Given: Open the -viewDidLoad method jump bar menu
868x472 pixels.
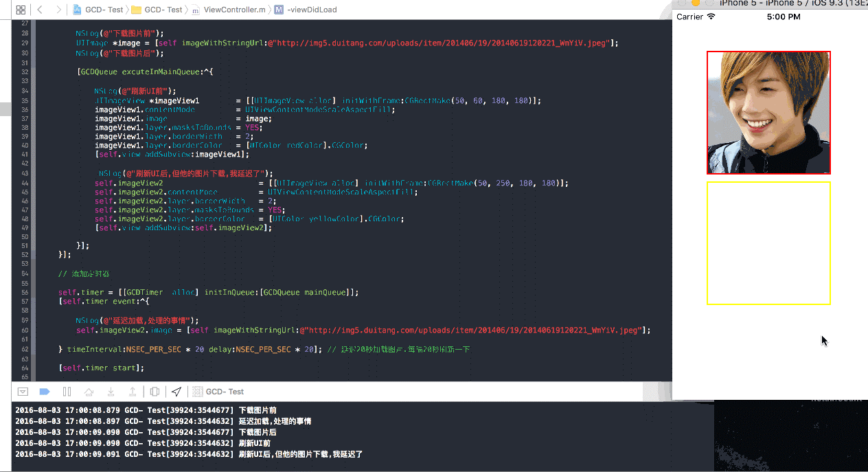Looking at the screenshot, I should (x=306, y=10).
